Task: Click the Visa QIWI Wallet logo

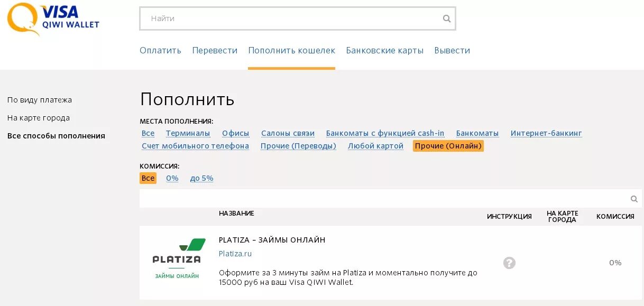Action: tap(53, 19)
